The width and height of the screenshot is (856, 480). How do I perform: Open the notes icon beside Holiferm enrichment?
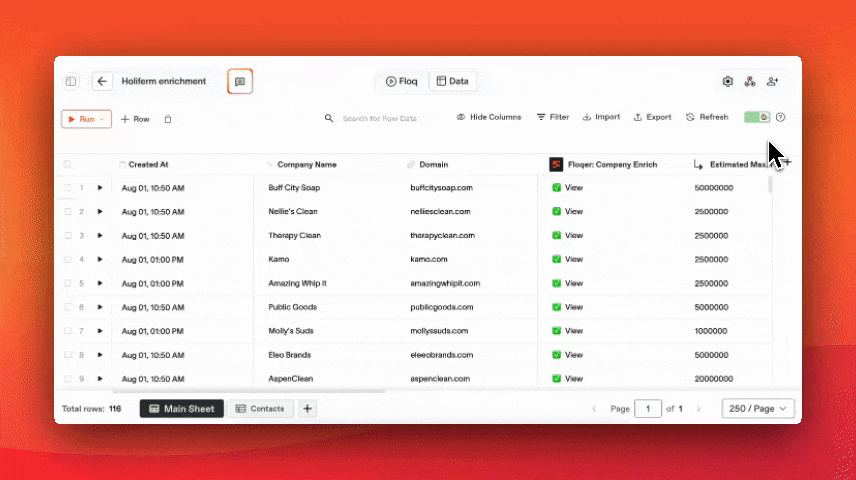click(x=240, y=81)
